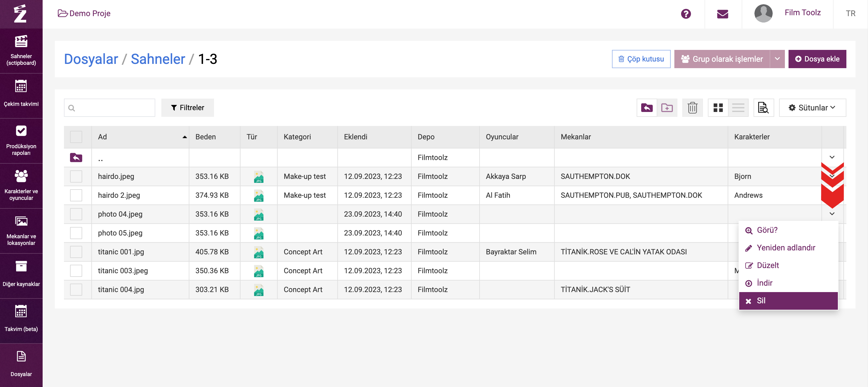The height and width of the screenshot is (387, 868).
Task: Click the new folder toolbar icon
Action: click(x=667, y=108)
